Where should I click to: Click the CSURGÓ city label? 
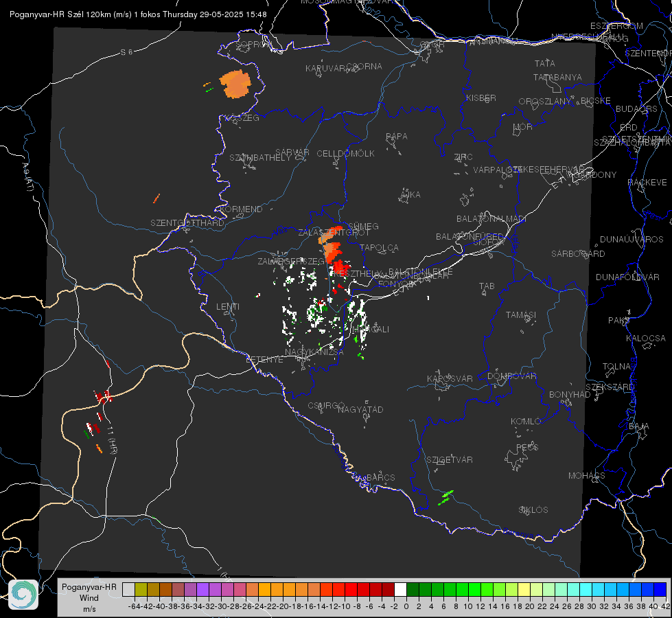tap(326, 406)
